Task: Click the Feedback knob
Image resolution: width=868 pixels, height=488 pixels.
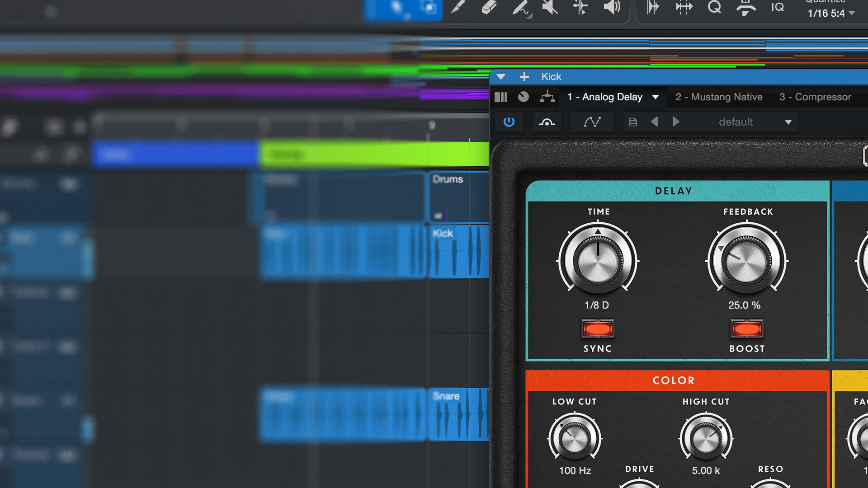Action: tap(746, 261)
